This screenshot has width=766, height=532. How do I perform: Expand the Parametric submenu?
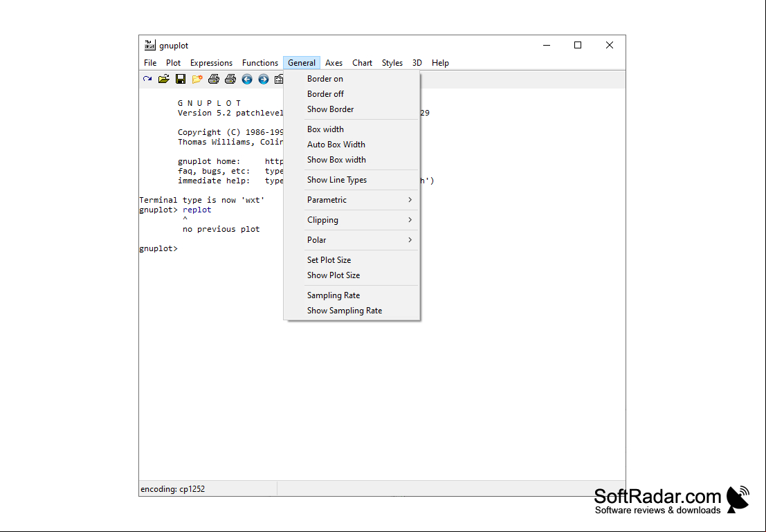click(x=352, y=200)
